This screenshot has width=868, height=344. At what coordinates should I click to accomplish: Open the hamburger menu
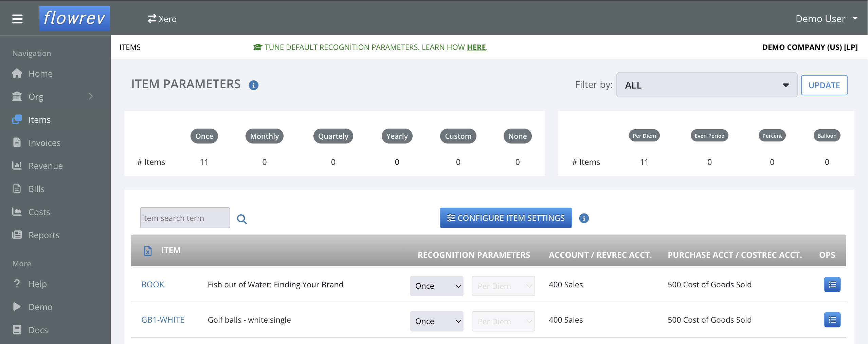(17, 19)
